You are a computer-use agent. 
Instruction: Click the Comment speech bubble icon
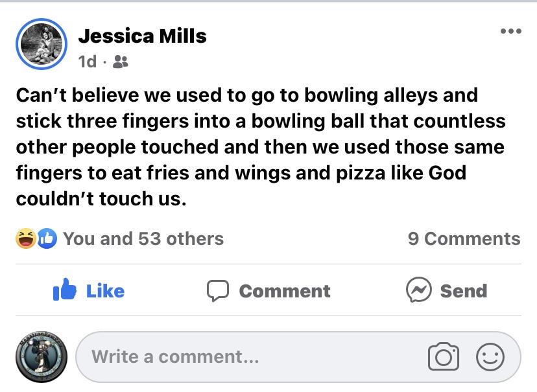[218, 291]
